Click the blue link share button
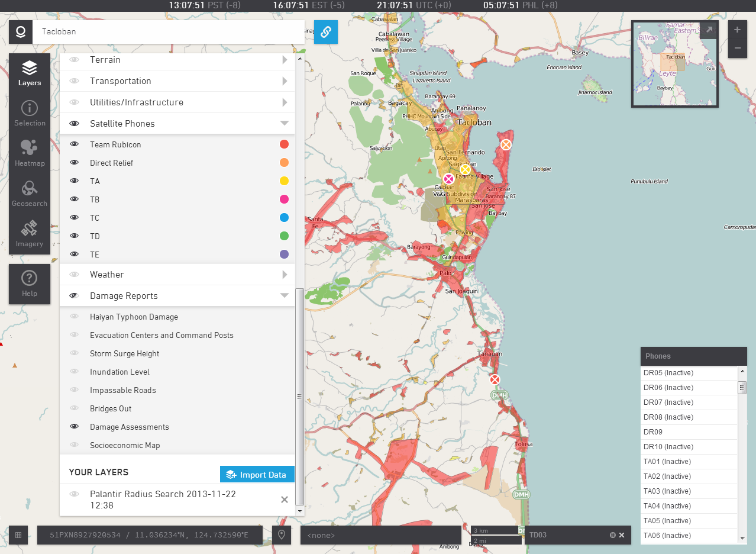 tap(325, 32)
